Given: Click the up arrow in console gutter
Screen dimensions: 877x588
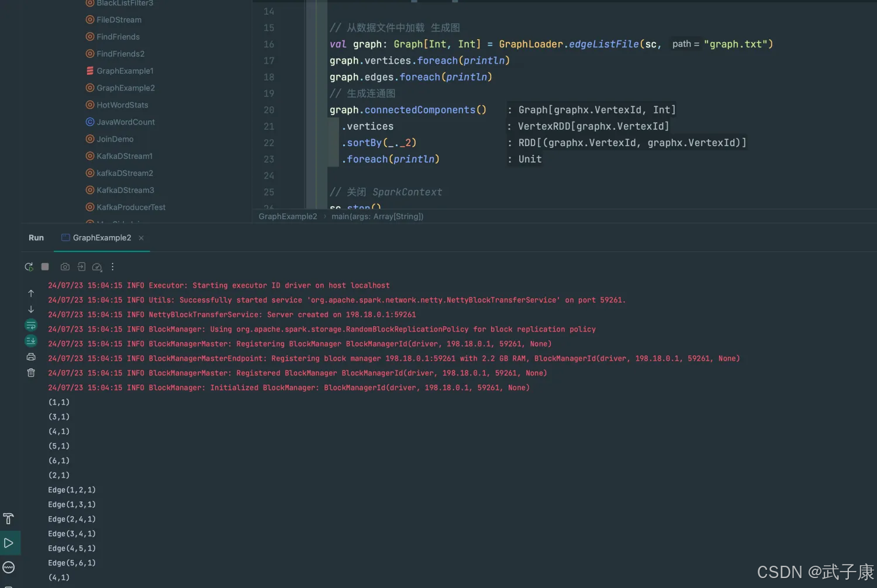Looking at the screenshot, I should point(31,293).
